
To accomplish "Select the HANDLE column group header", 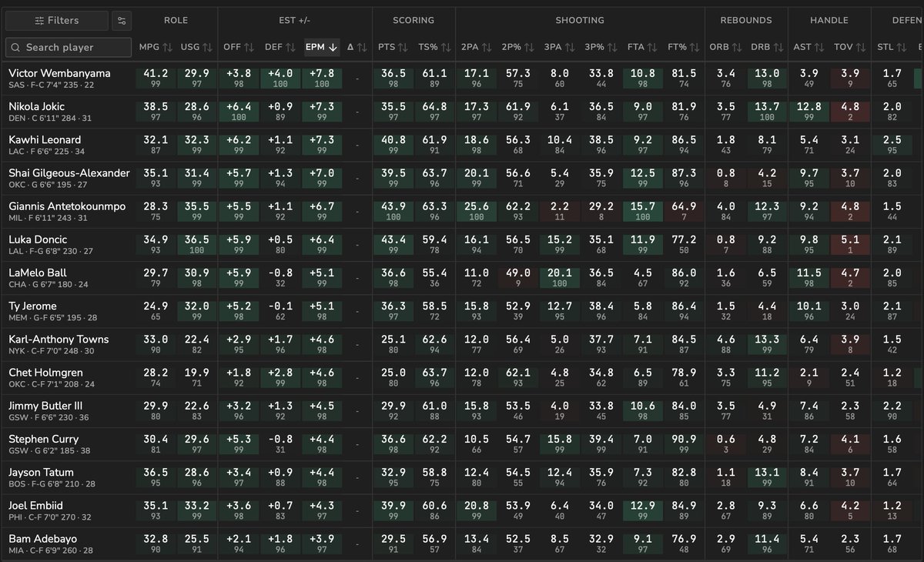I will [x=829, y=20].
